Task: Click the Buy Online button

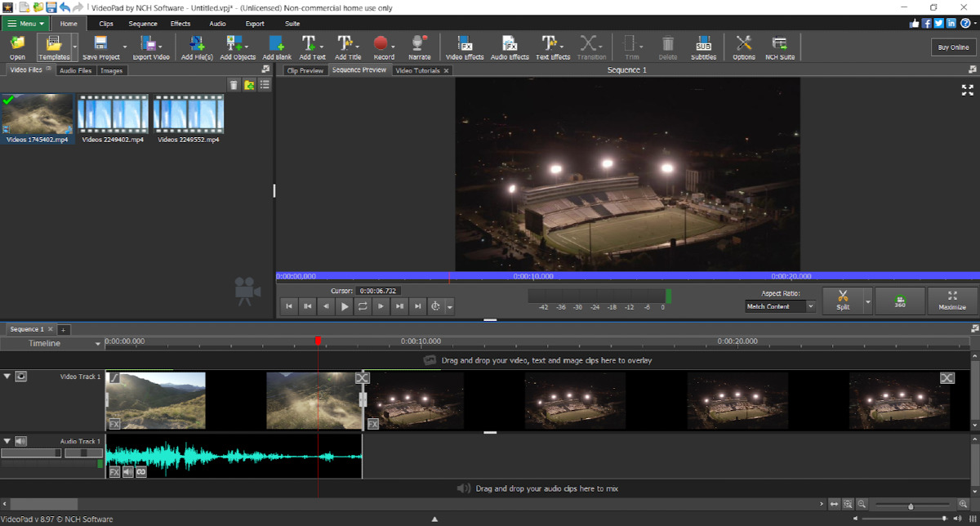Action: coord(952,47)
